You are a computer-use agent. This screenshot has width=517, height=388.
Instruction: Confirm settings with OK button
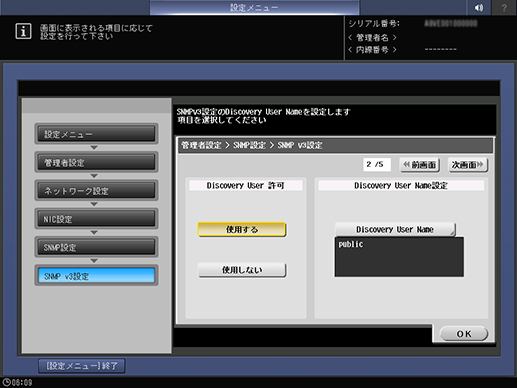[x=464, y=334]
